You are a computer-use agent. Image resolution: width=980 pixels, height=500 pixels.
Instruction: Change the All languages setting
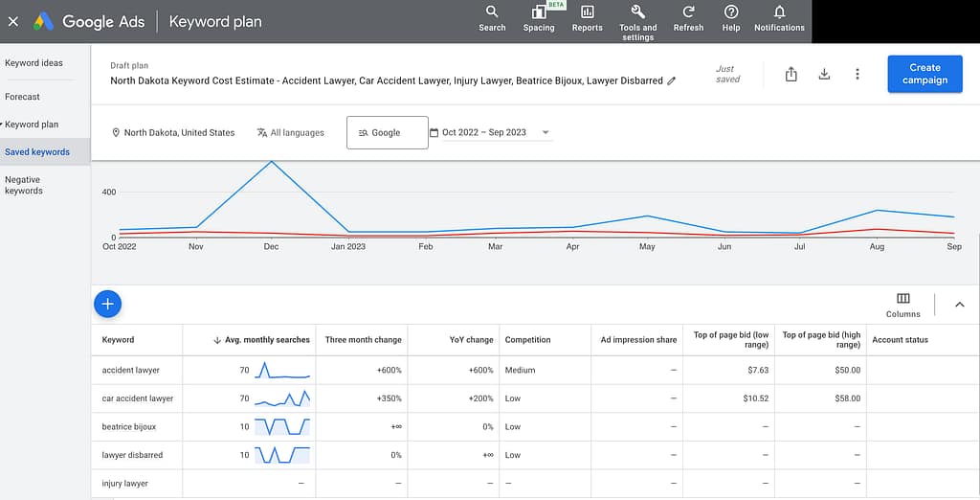point(291,133)
